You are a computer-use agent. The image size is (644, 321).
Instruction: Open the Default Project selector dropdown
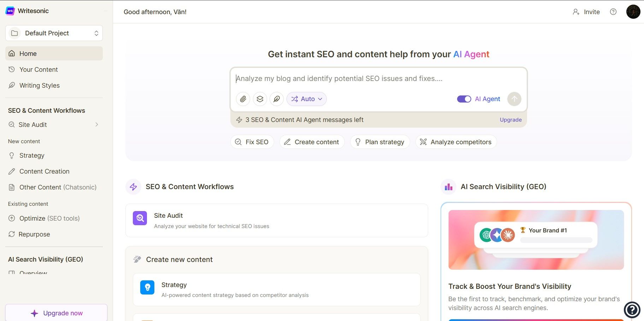point(54,33)
